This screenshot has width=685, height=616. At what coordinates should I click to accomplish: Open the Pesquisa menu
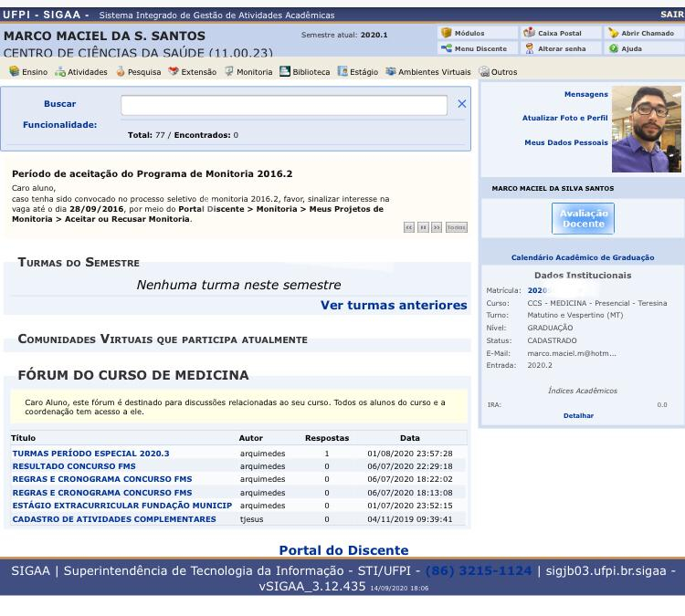click(144, 72)
